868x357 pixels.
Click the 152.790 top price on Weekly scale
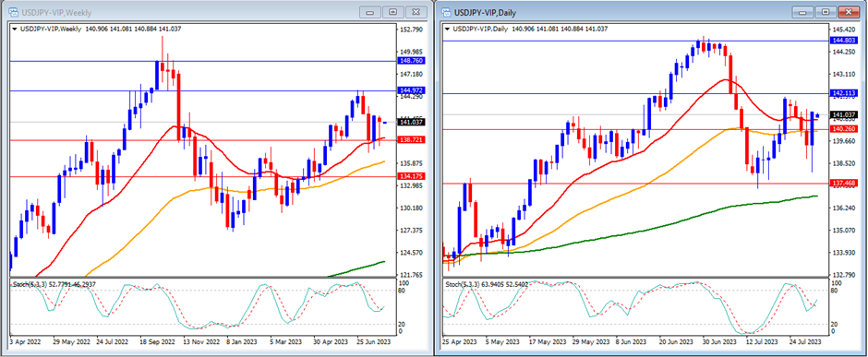pos(411,30)
